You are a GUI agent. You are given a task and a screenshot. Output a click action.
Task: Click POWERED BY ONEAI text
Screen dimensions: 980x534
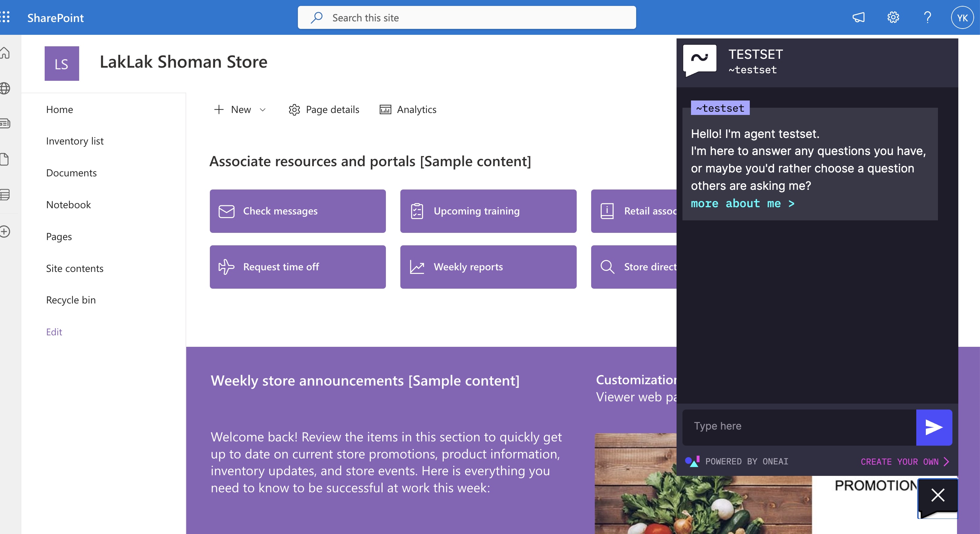coord(746,462)
